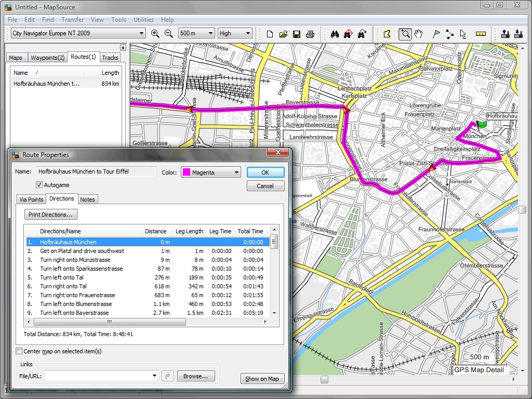Enable Center map on selected item(s)
This screenshot has width=532, height=399.
click(19, 351)
